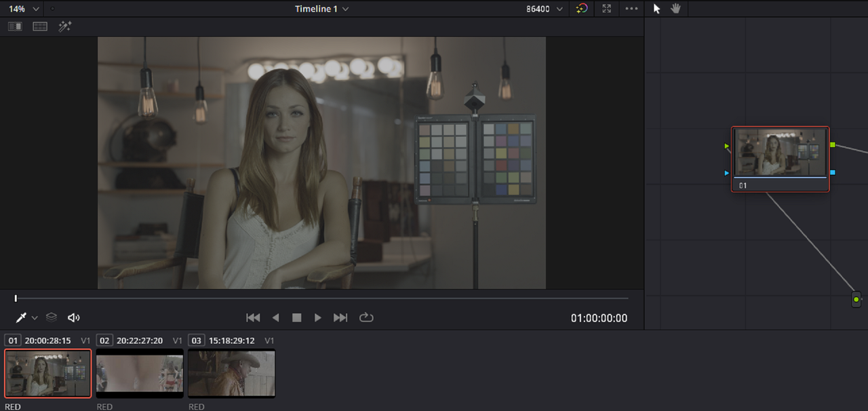Click the enhanced viewer expand icon

click(x=607, y=9)
